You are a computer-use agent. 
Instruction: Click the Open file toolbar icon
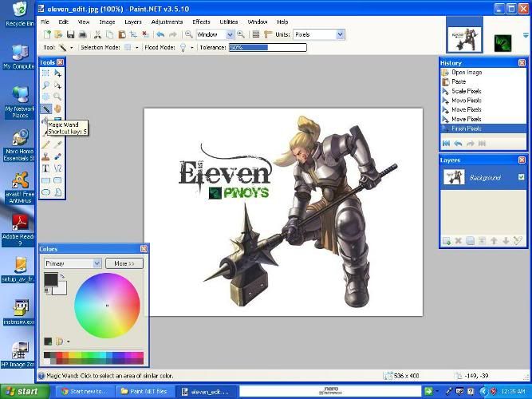coord(59,34)
